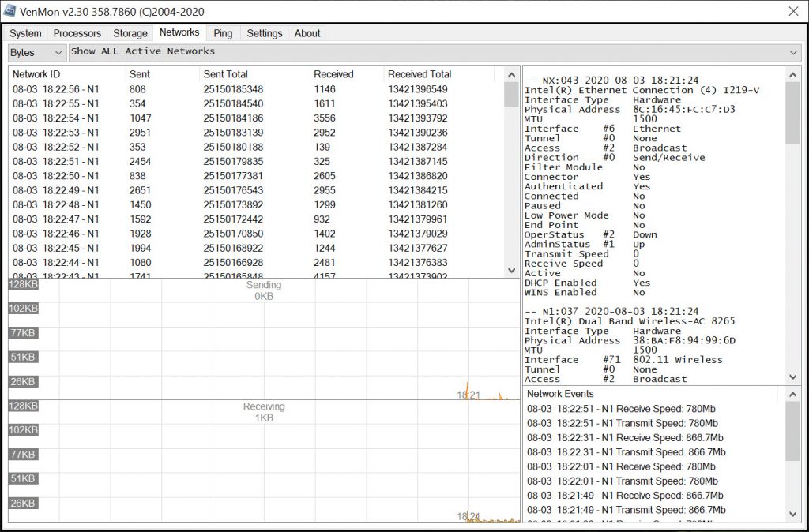Select the 08-03 18:22:56 - N1 row
This screenshot has width=809, height=532.
(55, 89)
